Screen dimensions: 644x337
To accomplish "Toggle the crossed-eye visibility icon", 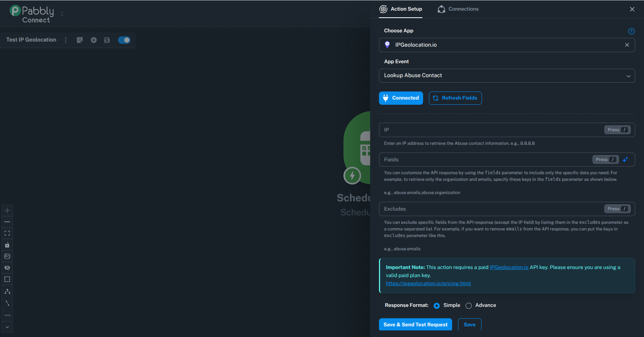I will click(x=7, y=268).
